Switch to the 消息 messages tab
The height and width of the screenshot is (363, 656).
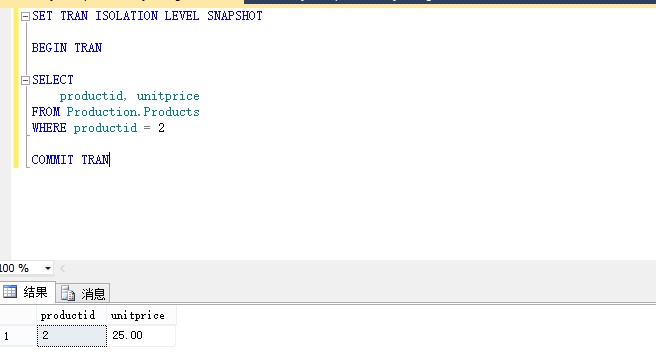pos(83,293)
